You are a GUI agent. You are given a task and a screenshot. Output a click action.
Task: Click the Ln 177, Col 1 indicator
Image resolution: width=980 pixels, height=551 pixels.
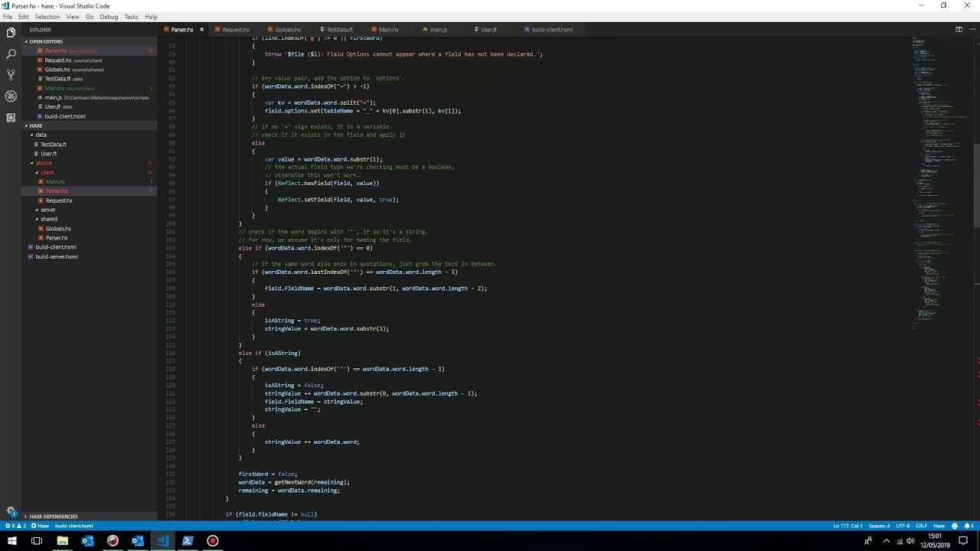click(x=848, y=526)
